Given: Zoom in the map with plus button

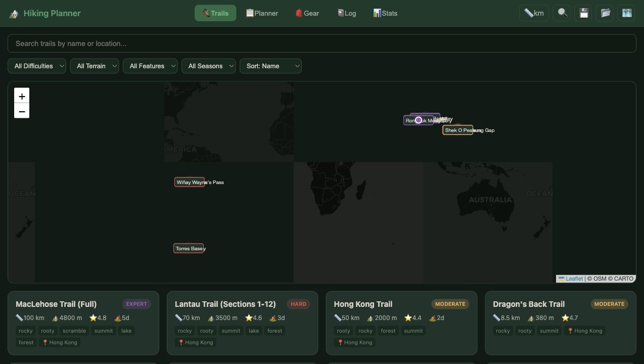Looking at the screenshot, I should (22, 96).
